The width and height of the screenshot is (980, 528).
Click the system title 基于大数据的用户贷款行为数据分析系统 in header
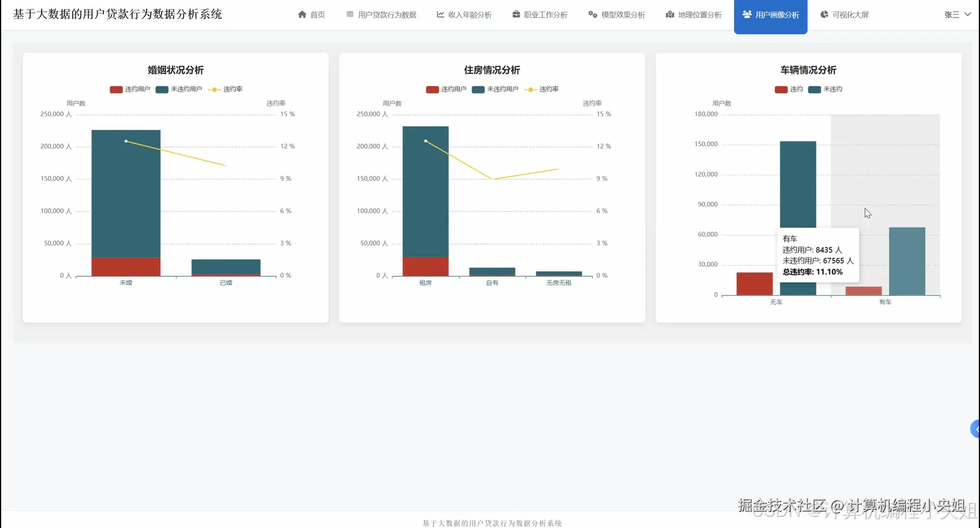[x=117, y=14]
